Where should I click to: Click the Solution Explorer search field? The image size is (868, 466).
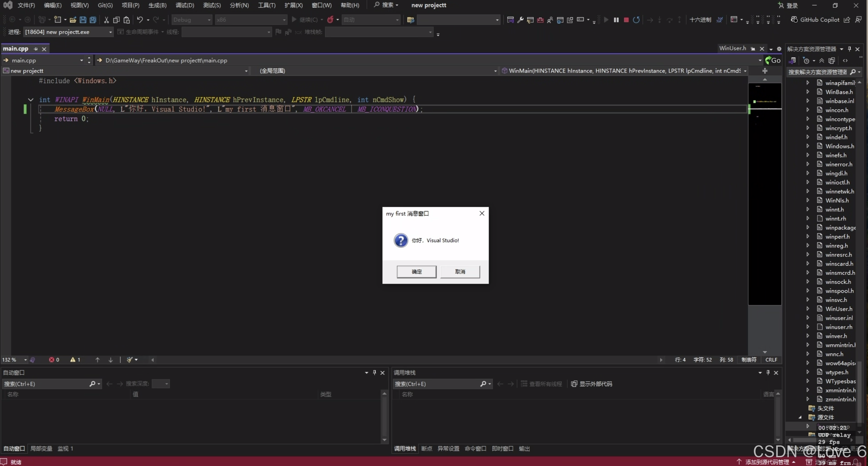click(x=817, y=72)
